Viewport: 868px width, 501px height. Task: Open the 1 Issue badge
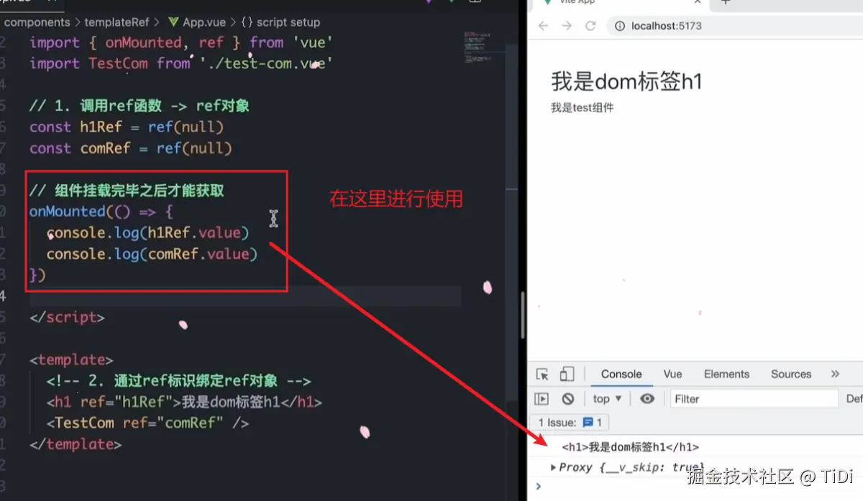570,422
